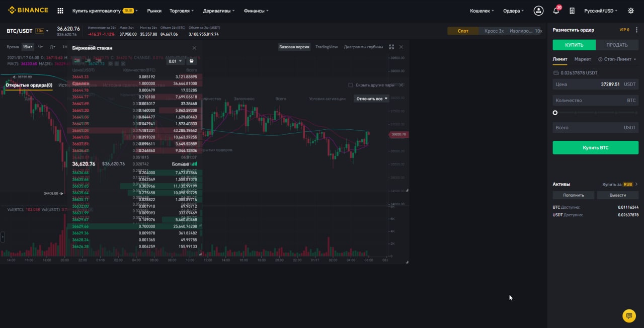Image resolution: width=644 pixels, height=328 pixels.
Task: Click the order book layout icon beside 0.01
Action: [x=192, y=61]
